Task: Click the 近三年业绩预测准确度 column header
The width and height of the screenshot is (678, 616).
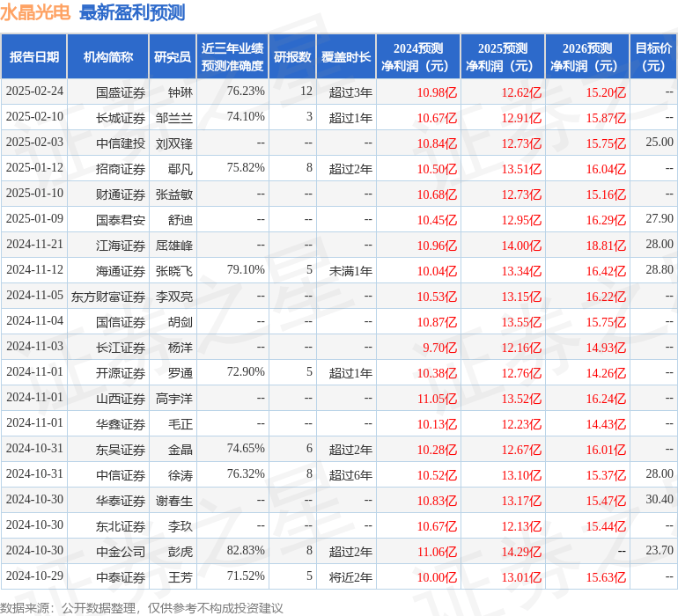Action: tap(232, 56)
